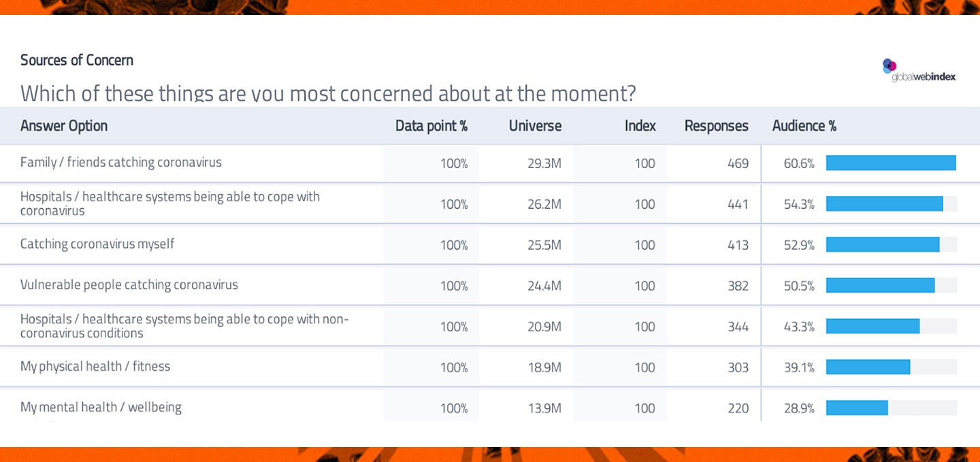This screenshot has height=462, width=980.
Task: Click the 54.3% audience bar
Action: 884,203
